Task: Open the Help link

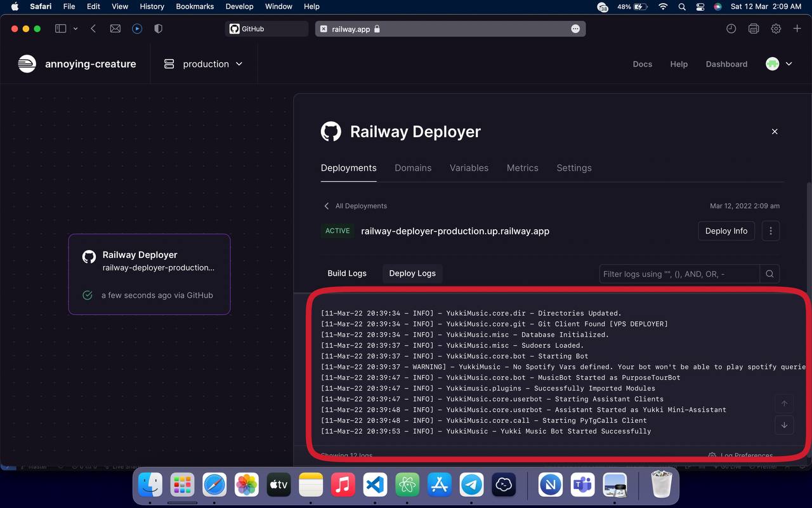Action: point(679,64)
